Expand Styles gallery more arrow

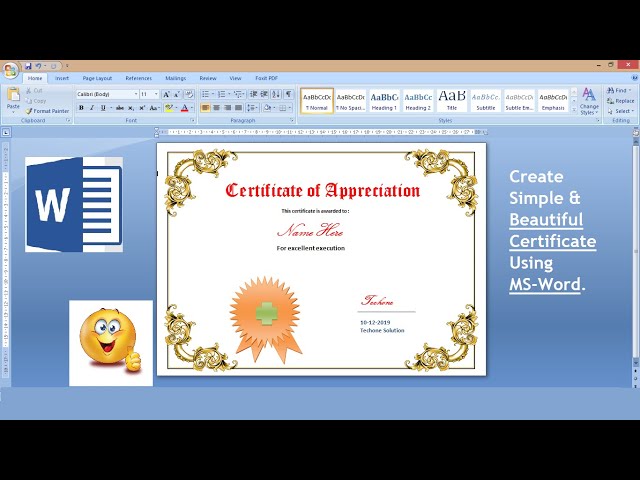pos(574,110)
